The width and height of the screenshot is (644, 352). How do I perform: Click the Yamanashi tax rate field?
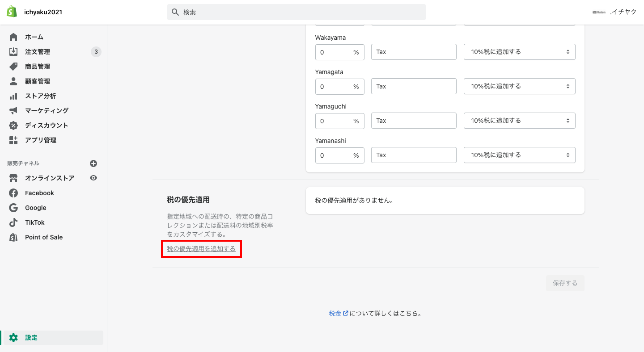point(340,155)
